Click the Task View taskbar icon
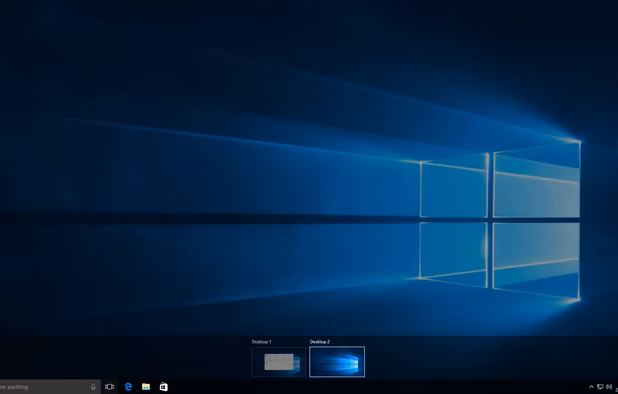This screenshot has width=618, height=394. point(110,387)
